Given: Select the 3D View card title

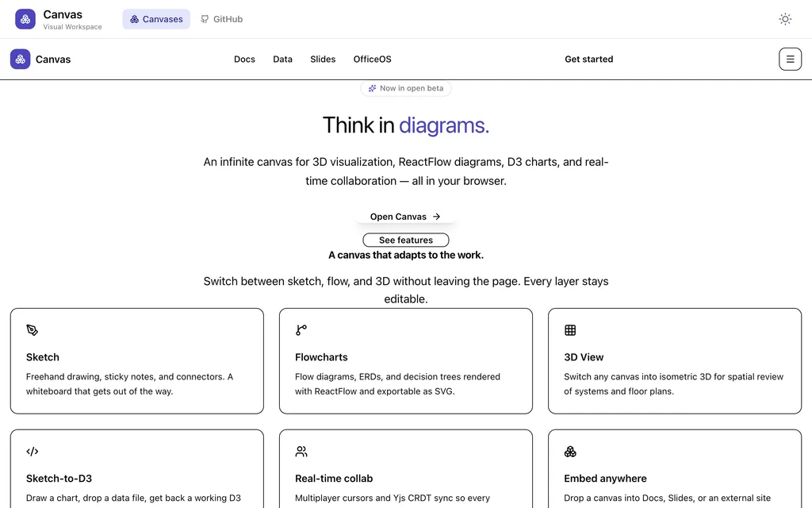Looking at the screenshot, I should [x=584, y=357].
